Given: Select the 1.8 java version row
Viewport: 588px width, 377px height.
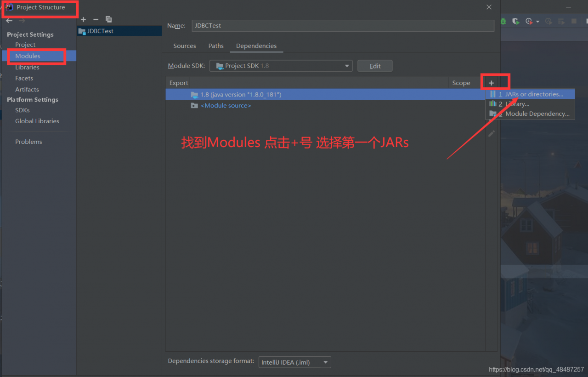Looking at the screenshot, I should [325, 94].
